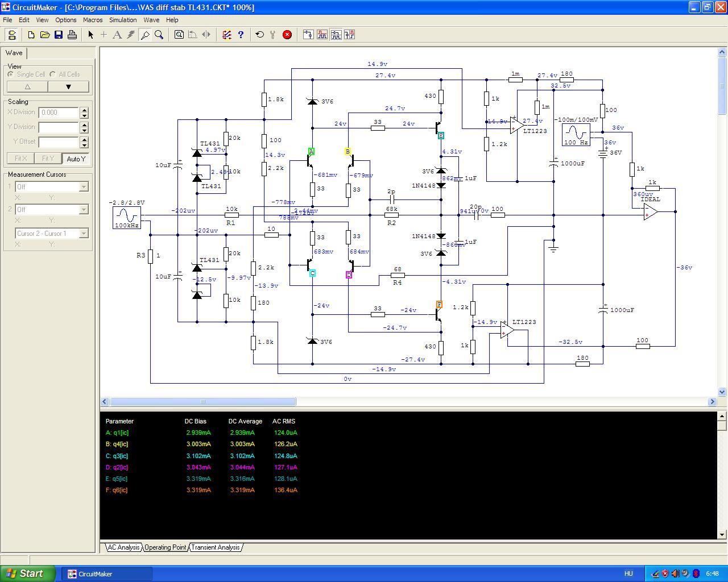Click the horizontal scrollbar thumb under schematic
Image resolution: width=728 pixels, height=582 pixels.
pos(202,402)
